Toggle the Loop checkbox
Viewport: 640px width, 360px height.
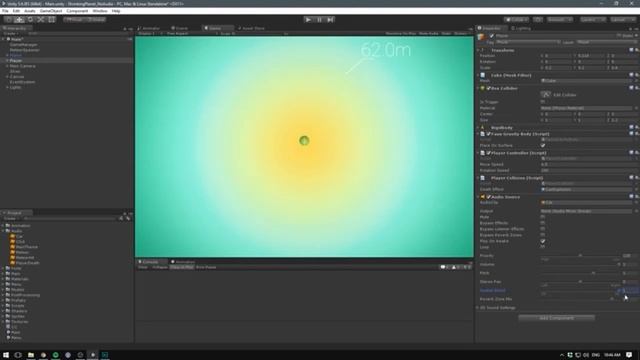coord(543,247)
